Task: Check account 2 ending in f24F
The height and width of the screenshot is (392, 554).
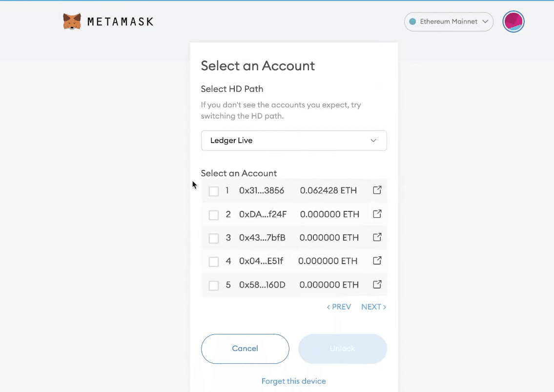Action: [213, 215]
